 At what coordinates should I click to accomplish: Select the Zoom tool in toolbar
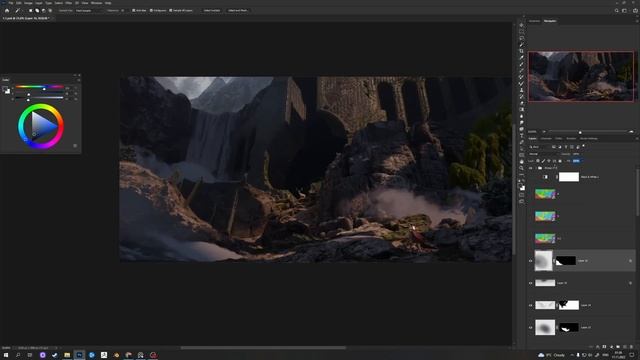[x=522, y=168]
